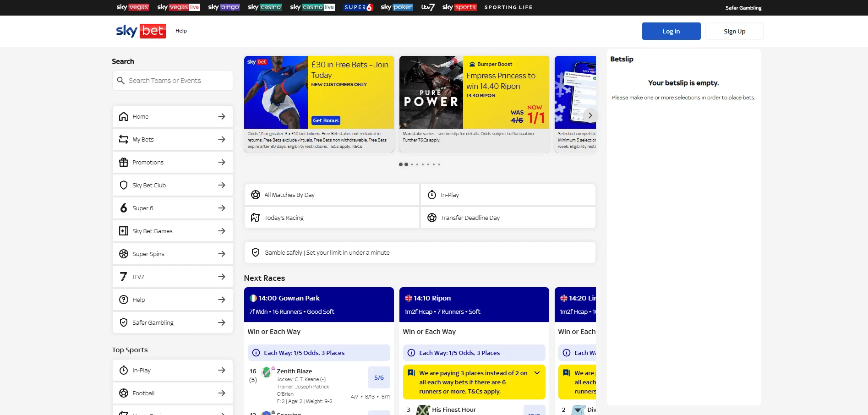Open Sky Vegas brand link
The width and height of the screenshot is (868, 415).
point(133,7)
